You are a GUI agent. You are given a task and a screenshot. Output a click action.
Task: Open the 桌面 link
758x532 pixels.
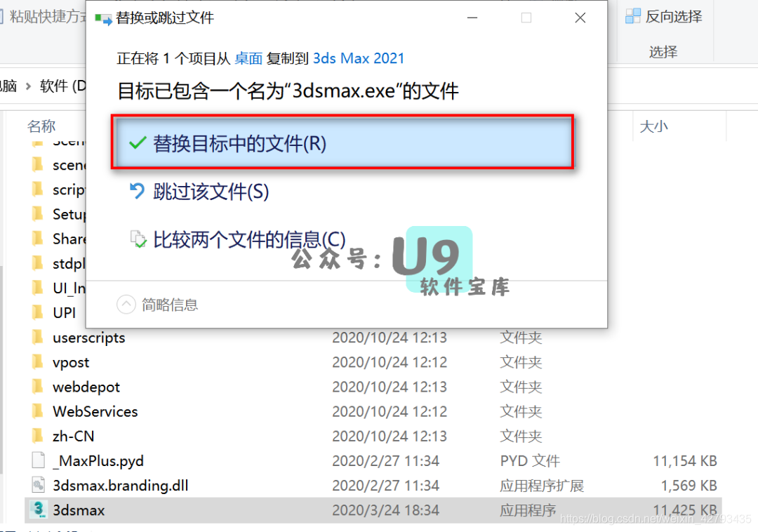click(248, 58)
